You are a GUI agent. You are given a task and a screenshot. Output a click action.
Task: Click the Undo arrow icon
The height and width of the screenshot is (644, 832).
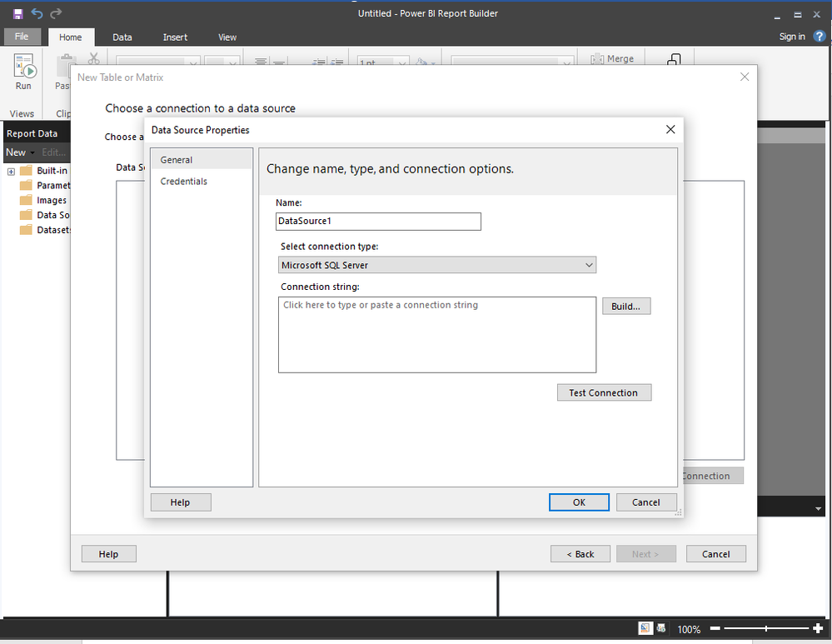pos(37,13)
